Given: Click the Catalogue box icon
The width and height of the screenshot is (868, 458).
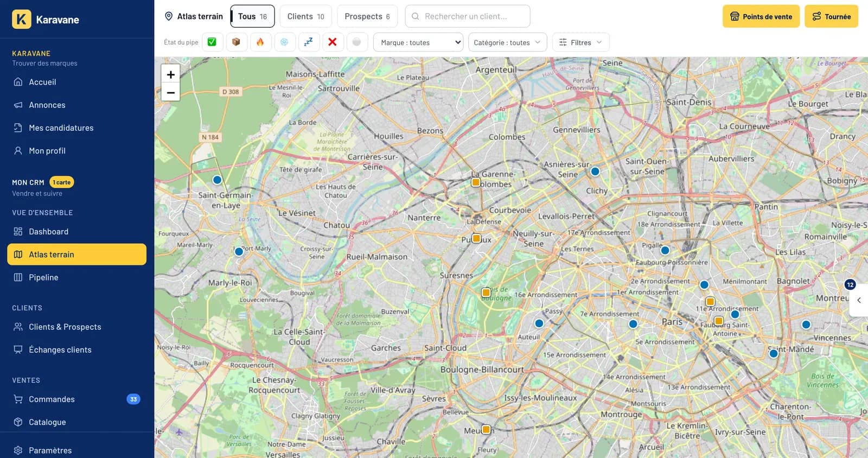Looking at the screenshot, I should (18, 422).
